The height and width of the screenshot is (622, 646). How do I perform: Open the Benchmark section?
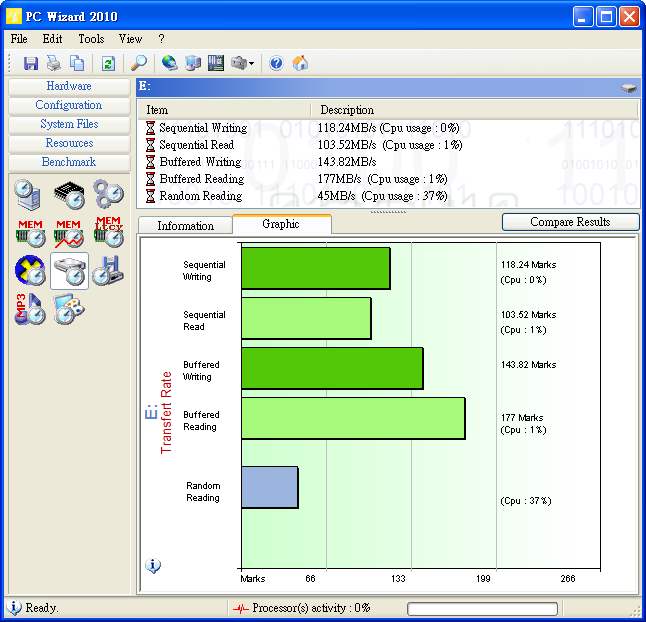(x=69, y=162)
